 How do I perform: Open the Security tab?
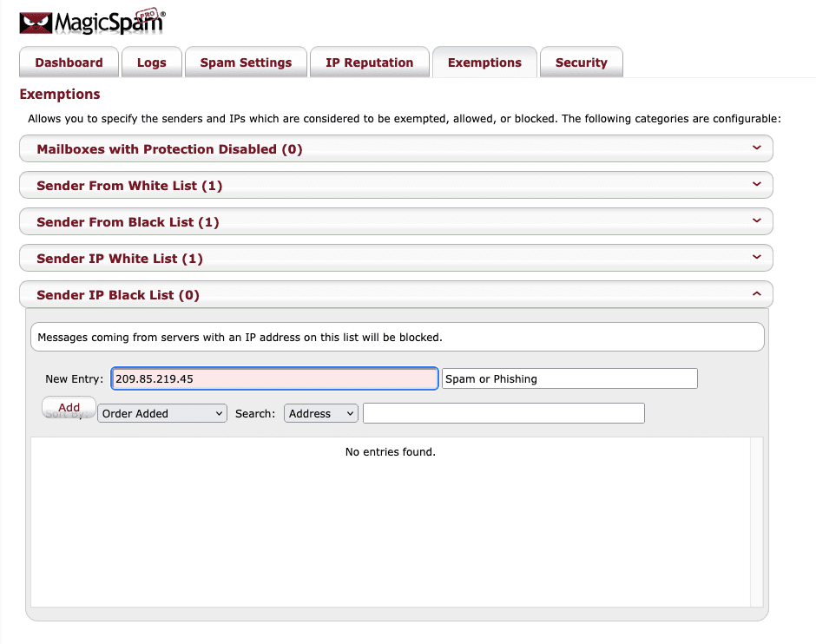click(581, 62)
